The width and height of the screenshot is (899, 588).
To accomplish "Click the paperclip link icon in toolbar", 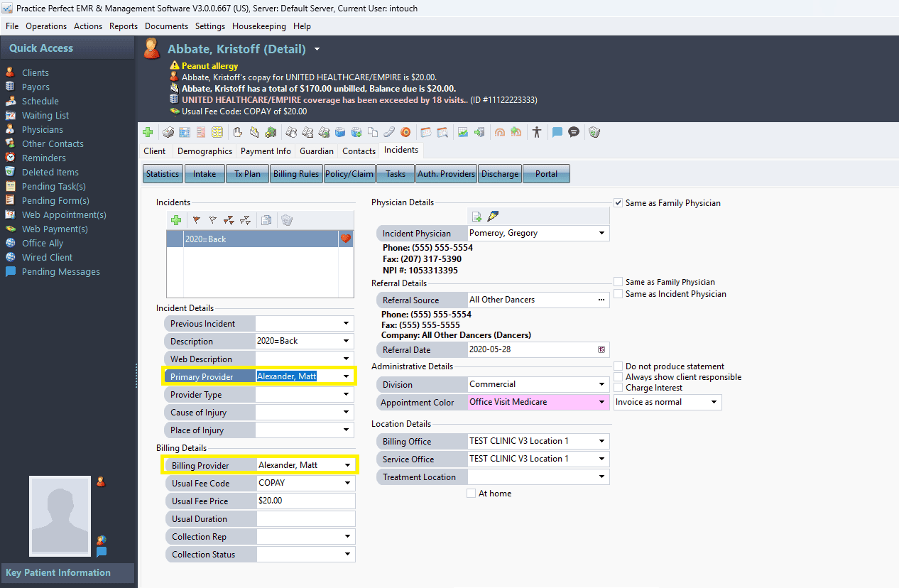I will point(389,132).
